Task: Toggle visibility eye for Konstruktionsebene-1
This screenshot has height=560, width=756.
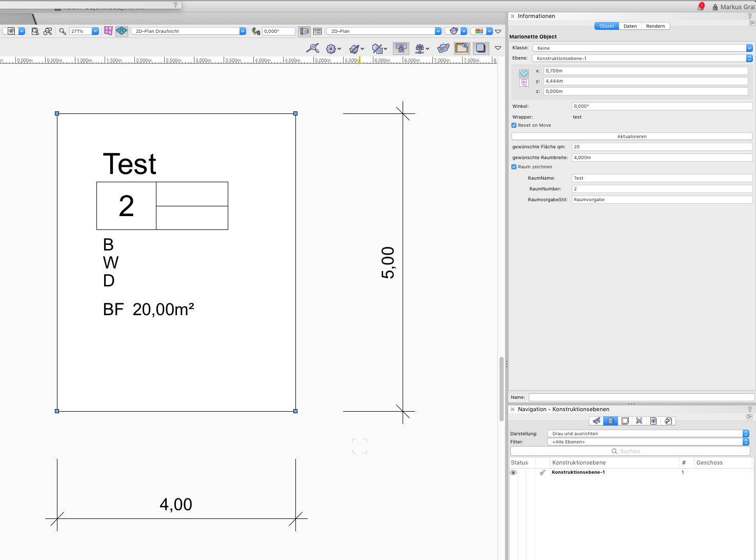Action: pos(513,472)
